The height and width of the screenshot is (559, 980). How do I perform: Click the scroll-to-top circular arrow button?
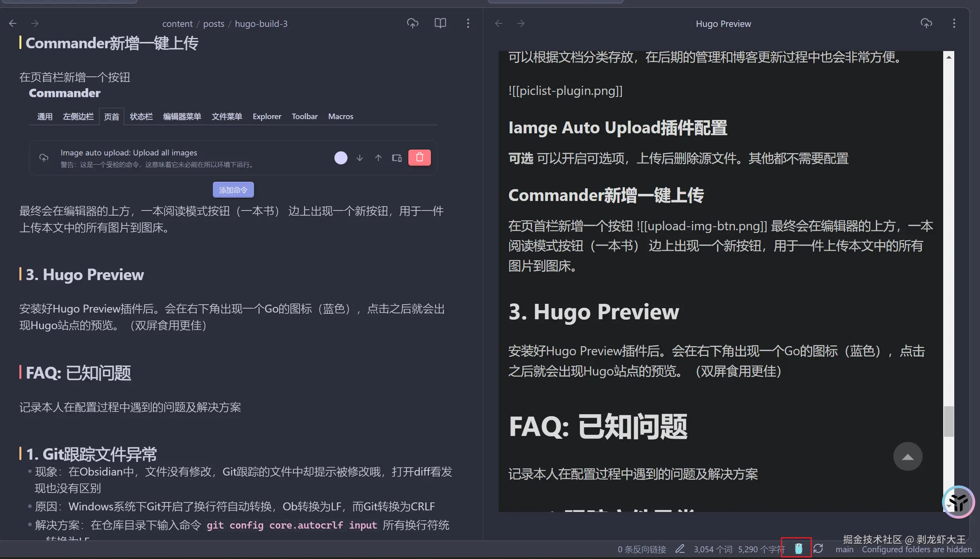coord(907,457)
